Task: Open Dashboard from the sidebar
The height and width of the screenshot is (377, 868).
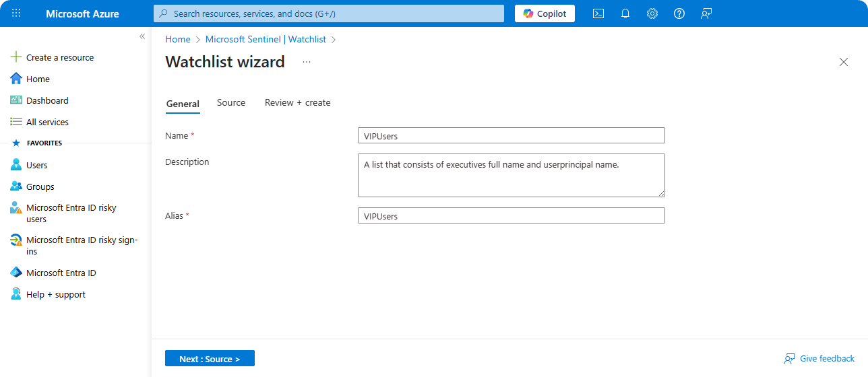Action: click(47, 100)
